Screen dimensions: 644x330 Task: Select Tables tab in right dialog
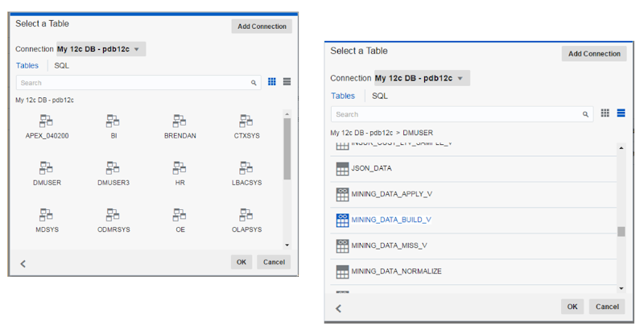point(343,96)
